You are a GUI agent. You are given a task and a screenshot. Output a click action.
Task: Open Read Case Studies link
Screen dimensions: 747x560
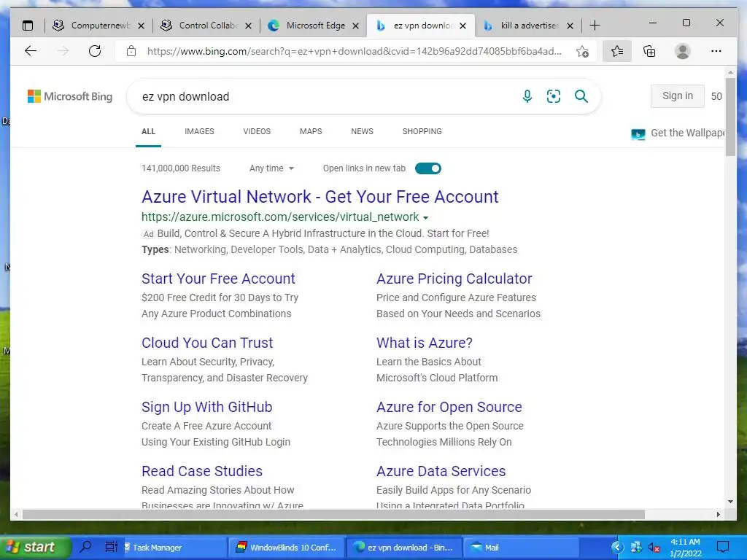tap(202, 471)
